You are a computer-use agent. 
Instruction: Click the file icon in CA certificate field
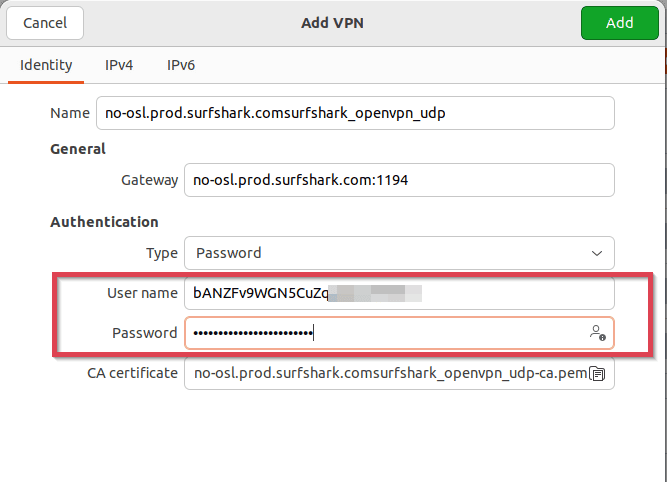[x=598, y=374]
